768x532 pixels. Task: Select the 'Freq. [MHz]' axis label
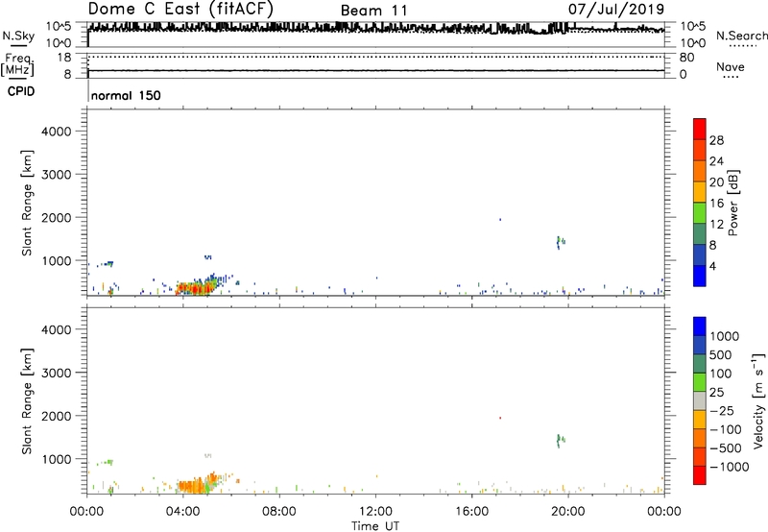(18, 65)
